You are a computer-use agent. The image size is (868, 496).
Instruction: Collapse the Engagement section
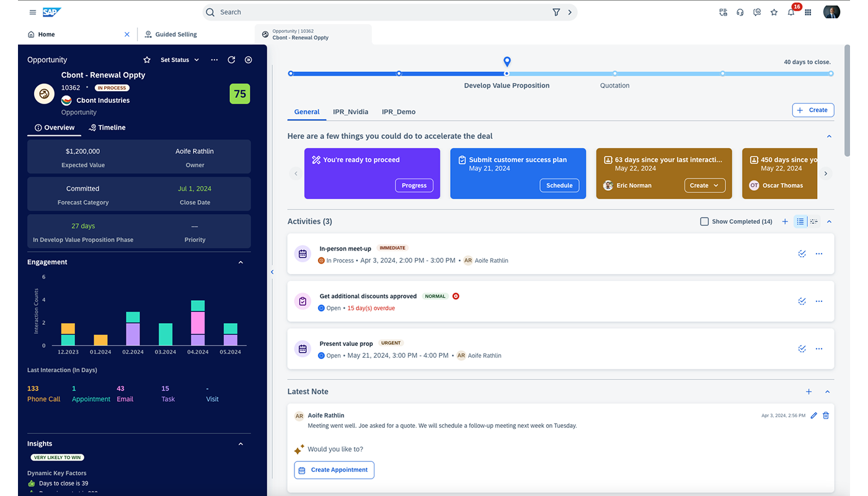click(241, 262)
